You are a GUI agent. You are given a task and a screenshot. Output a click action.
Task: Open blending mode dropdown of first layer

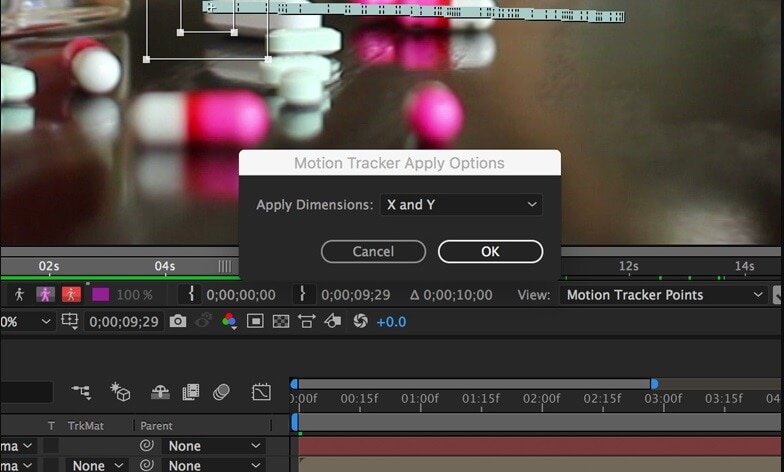coord(18,446)
